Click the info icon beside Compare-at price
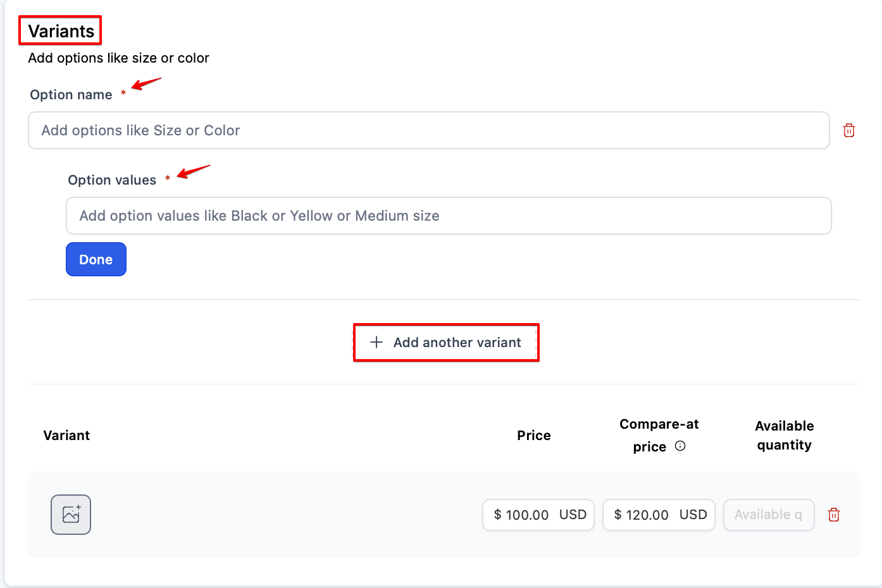Screen dimensions: 882x588 click(x=680, y=446)
